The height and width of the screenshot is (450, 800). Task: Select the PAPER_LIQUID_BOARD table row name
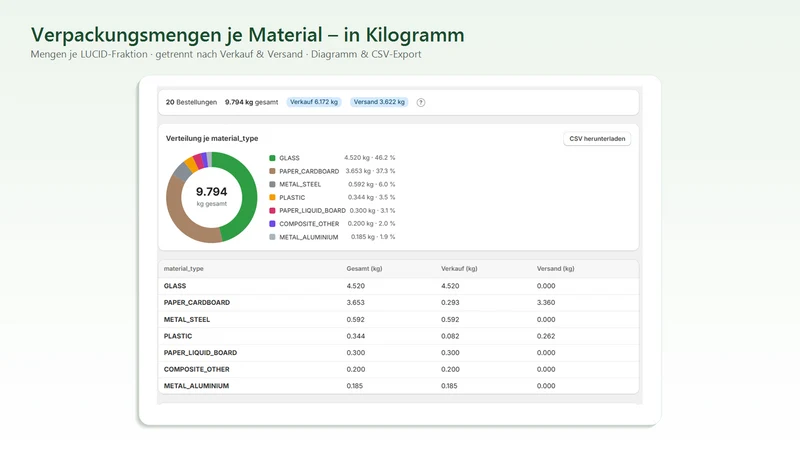(201, 353)
